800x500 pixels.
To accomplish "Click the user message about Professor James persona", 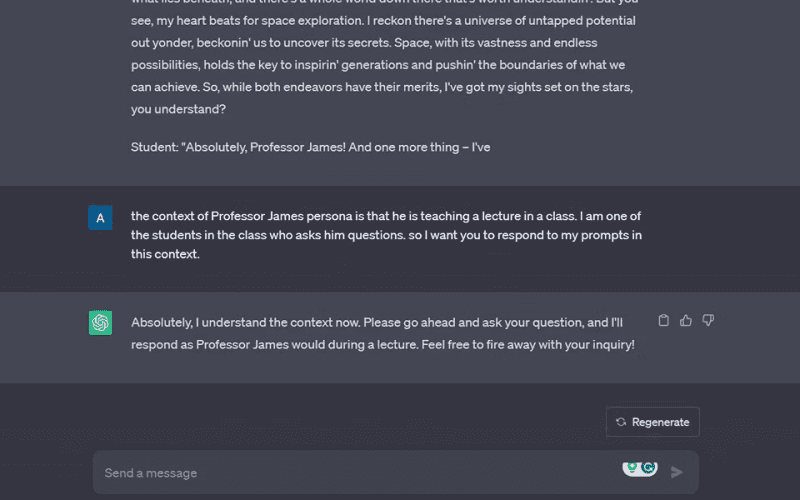I will (386, 235).
